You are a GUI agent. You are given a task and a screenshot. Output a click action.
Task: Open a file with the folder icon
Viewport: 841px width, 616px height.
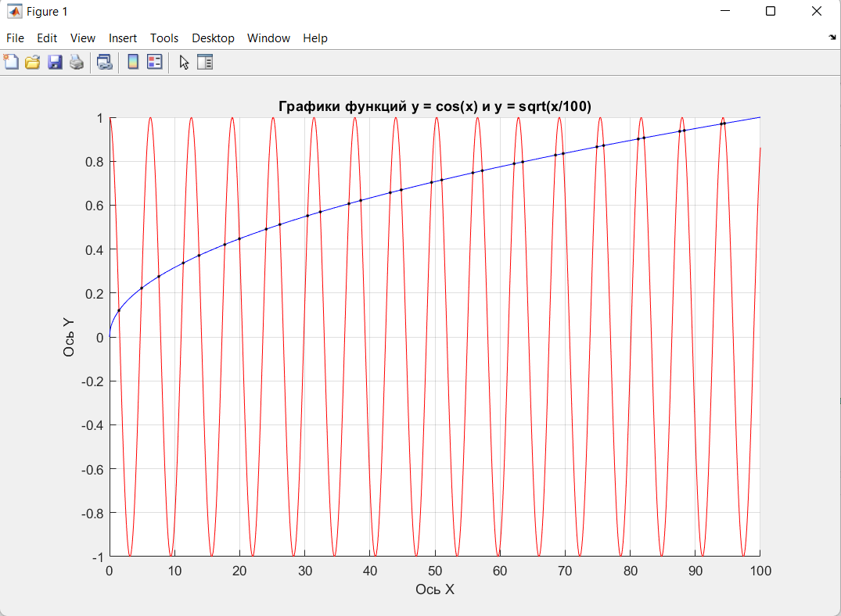(33, 63)
